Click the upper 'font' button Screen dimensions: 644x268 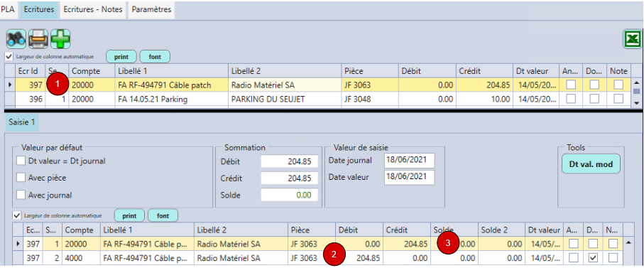(x=155, y=57)
